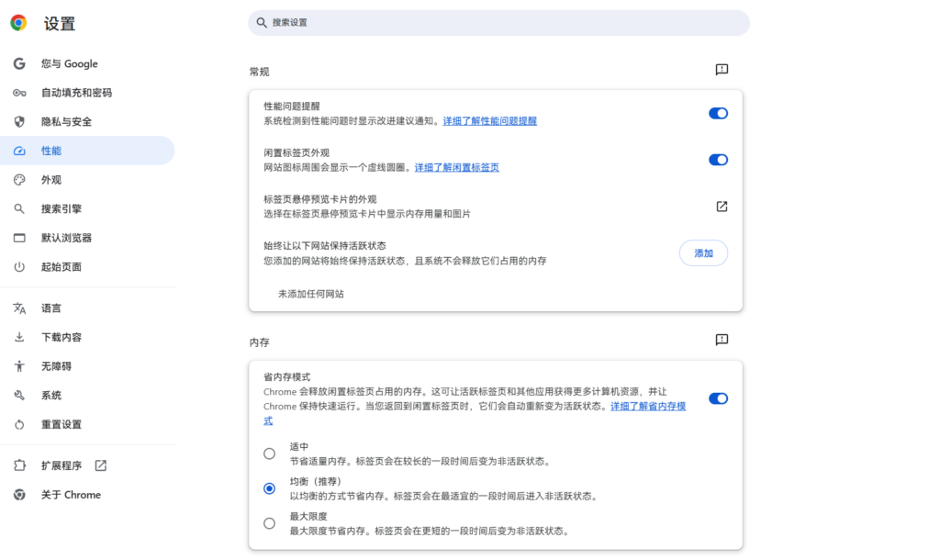940x560 pixels.
Task: Click the Chrome logo icon
Action: pos(18,23)
